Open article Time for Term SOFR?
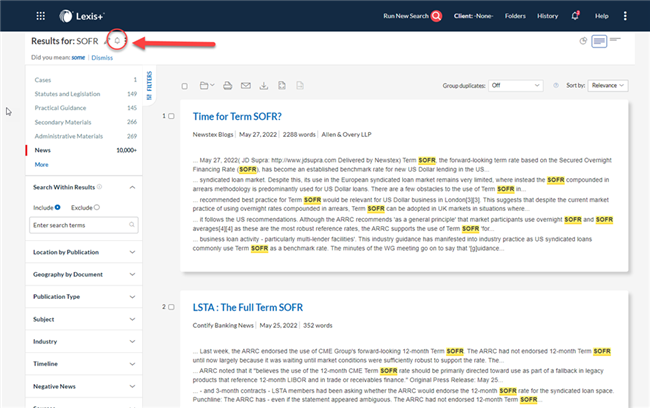Viewport: 650px width, 408px height. (237, 117)
